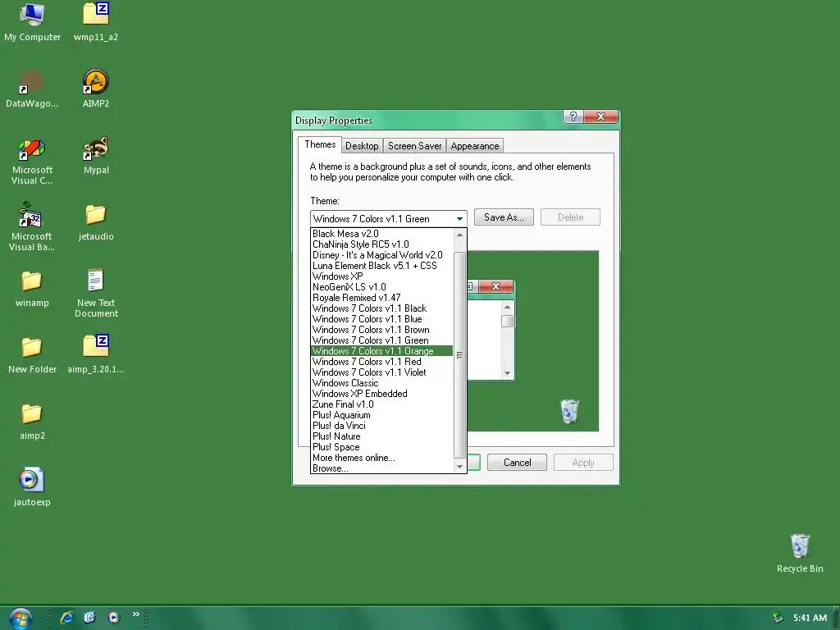Choose Windows 7 Colors v1.1 Blue

[381, 319]
